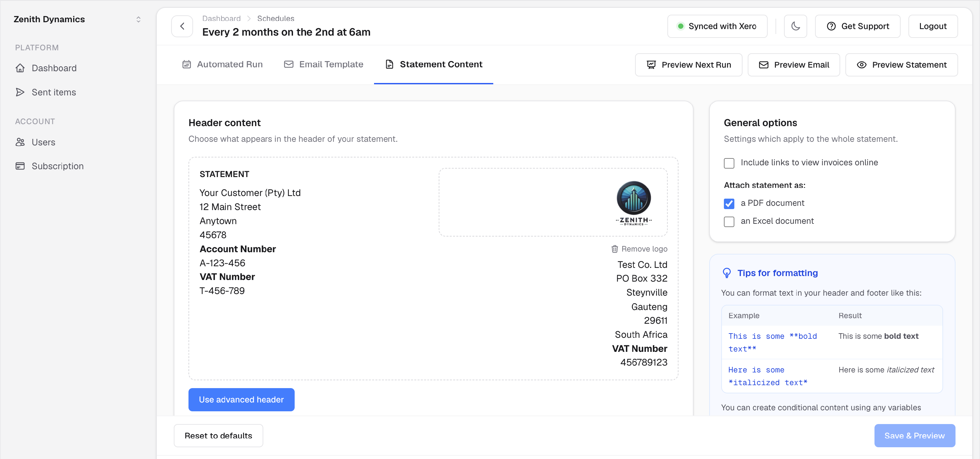Enable Include links to view invoices online
The image size is (980, 459).
[729, 163]
